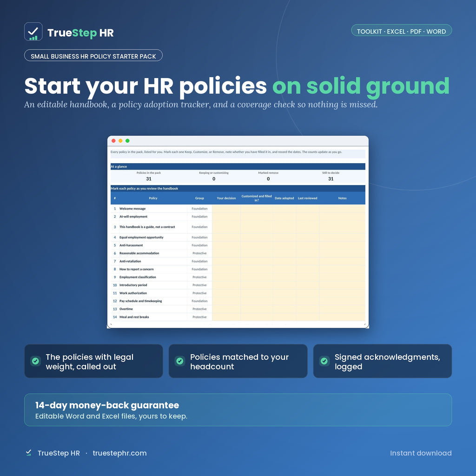Select the 'Introductory period' policy cell
The width and height of the screenshot is (476, 476).
153,285
